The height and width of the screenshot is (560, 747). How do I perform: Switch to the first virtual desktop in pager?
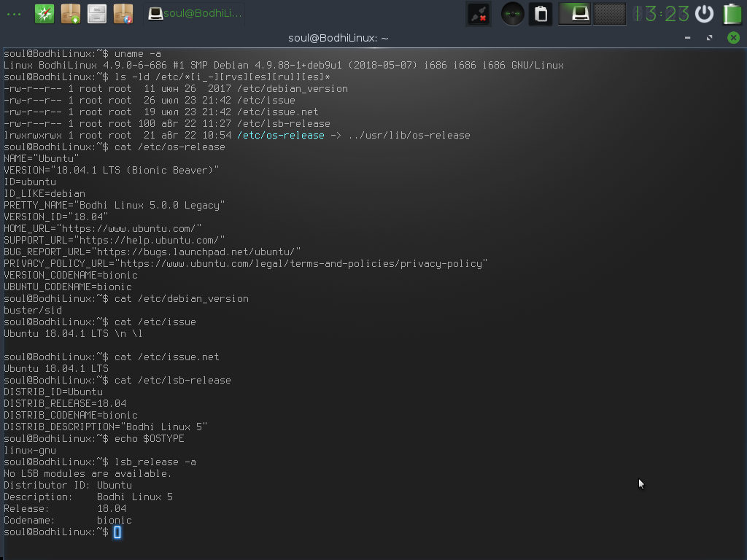575,14
